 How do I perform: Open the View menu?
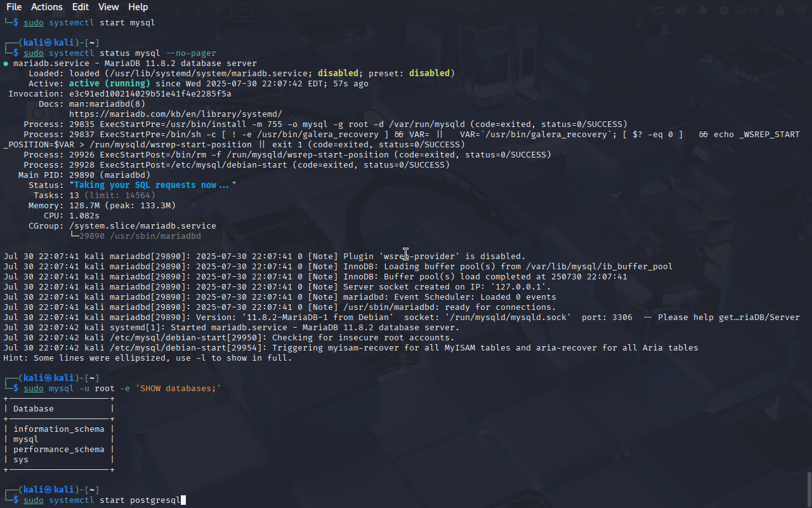pyautogui.click(x=108, y=7)
